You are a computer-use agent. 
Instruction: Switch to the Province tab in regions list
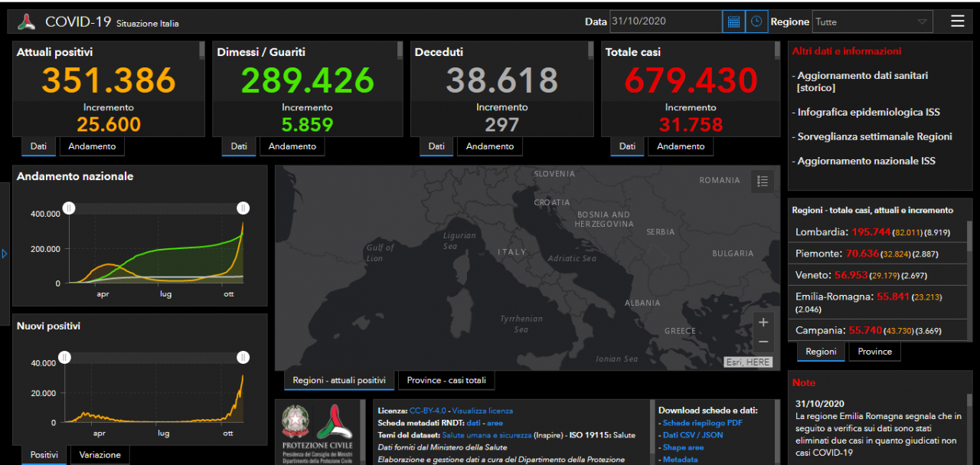pyautogui.click(x=874, y=352)
